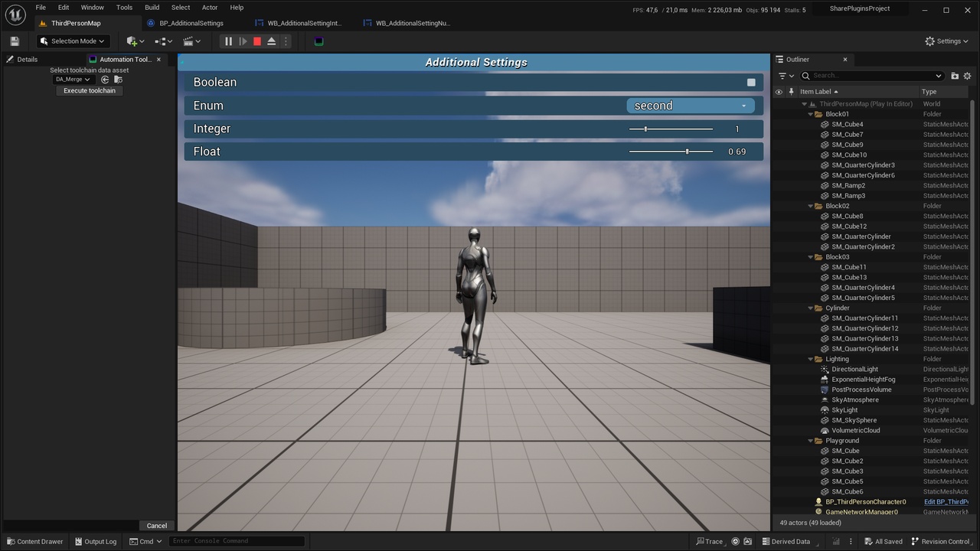Advance the simulation by one frame
980x551 pixels.
[x=243, y=41]
